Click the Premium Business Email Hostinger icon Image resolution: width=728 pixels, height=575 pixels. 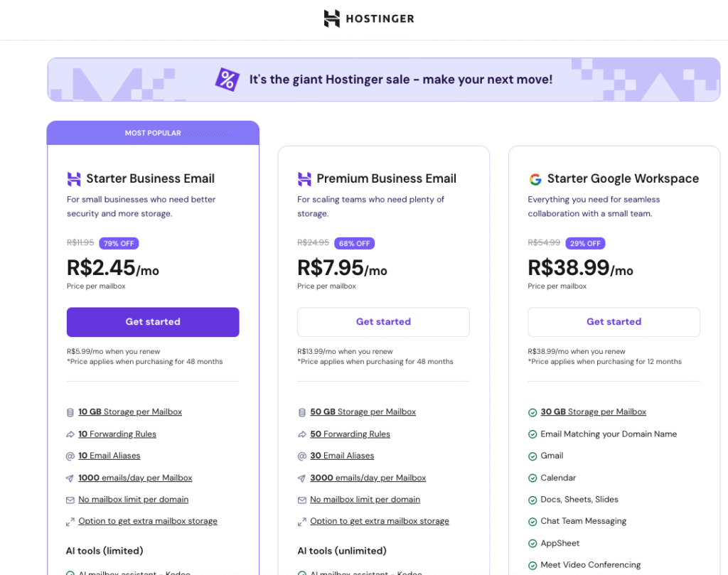click(304, 179)
